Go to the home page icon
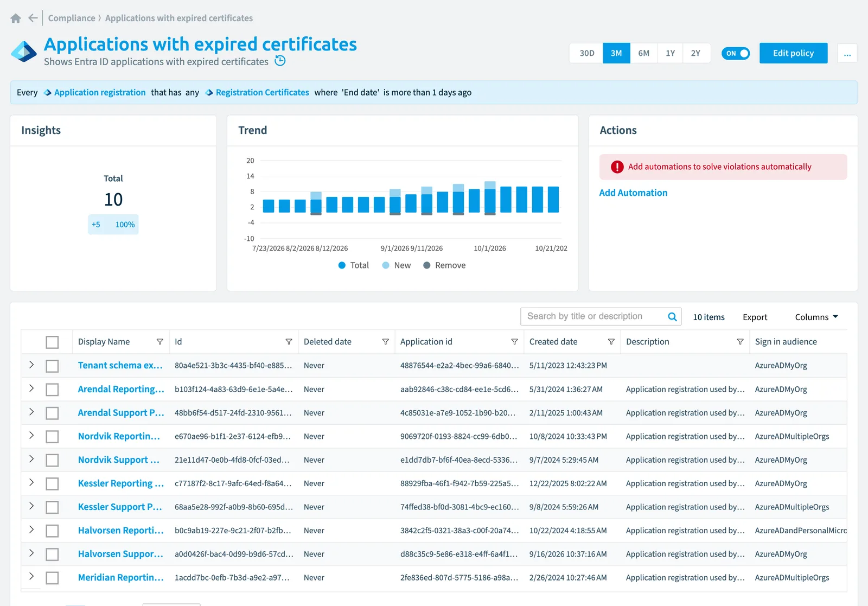The height and width of the screenshot is (606, 868). 16,18
